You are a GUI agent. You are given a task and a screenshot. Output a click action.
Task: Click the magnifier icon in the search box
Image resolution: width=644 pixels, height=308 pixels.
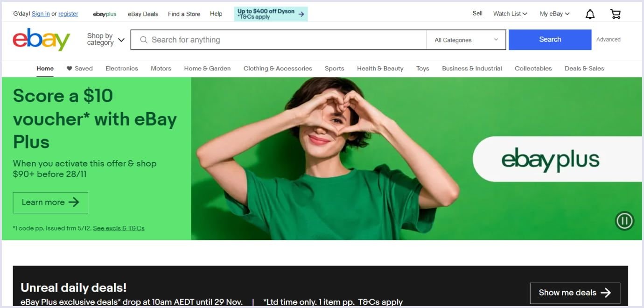144,40
